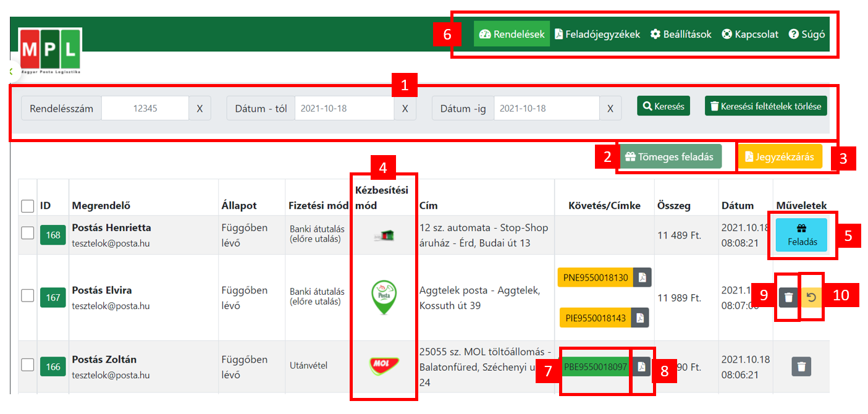Click the green Posta pin delivery icon
This screenshot has height=414, width=868.
(384, 297)
